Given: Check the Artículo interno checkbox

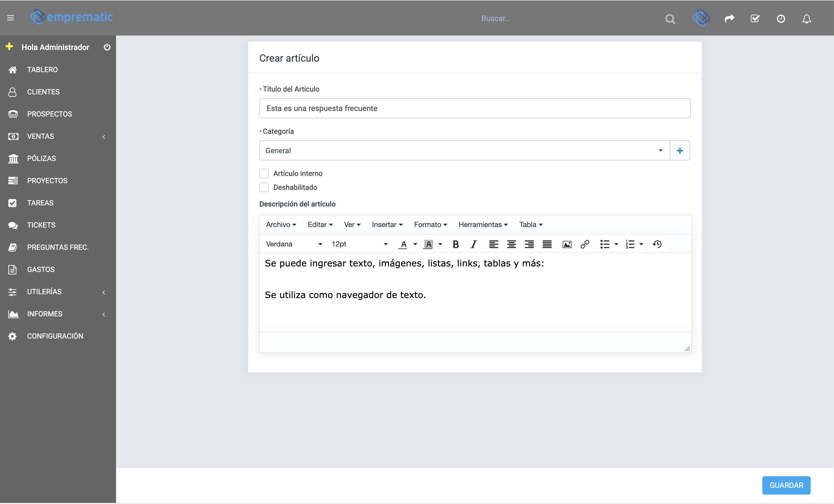Looking at the screenshot, I should point(264,173).
